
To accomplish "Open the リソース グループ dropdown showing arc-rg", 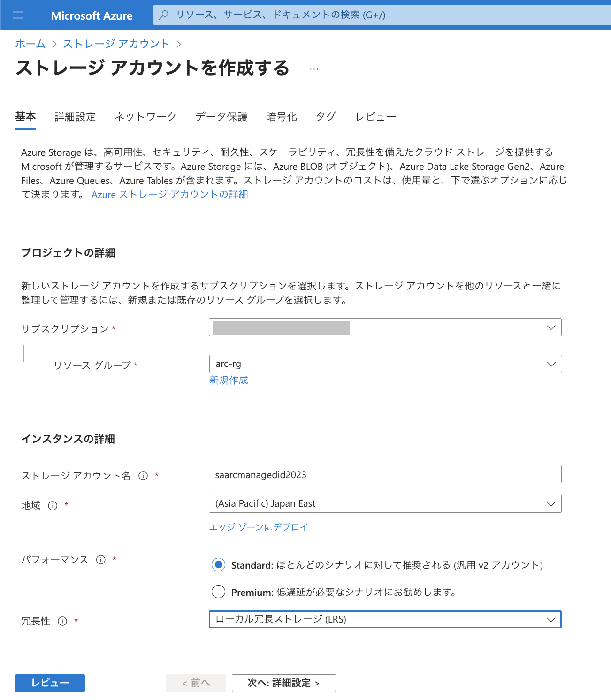I will 385,364.
